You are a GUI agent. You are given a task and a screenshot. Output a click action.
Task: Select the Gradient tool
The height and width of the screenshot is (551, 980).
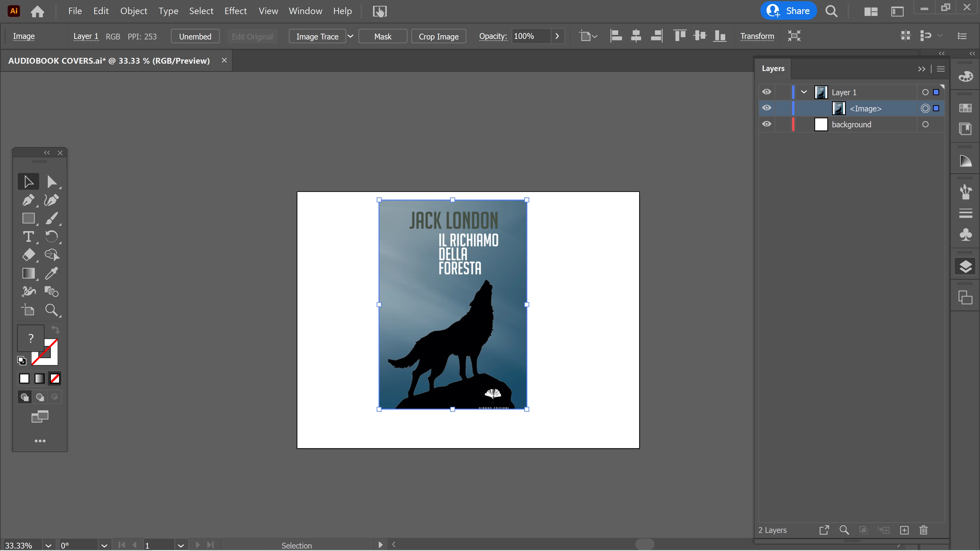(28, 273)
